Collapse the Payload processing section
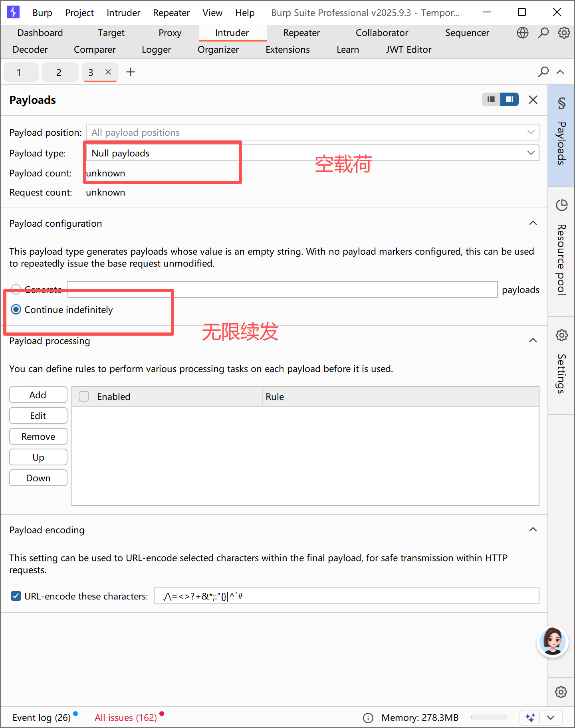 point(533,340)
